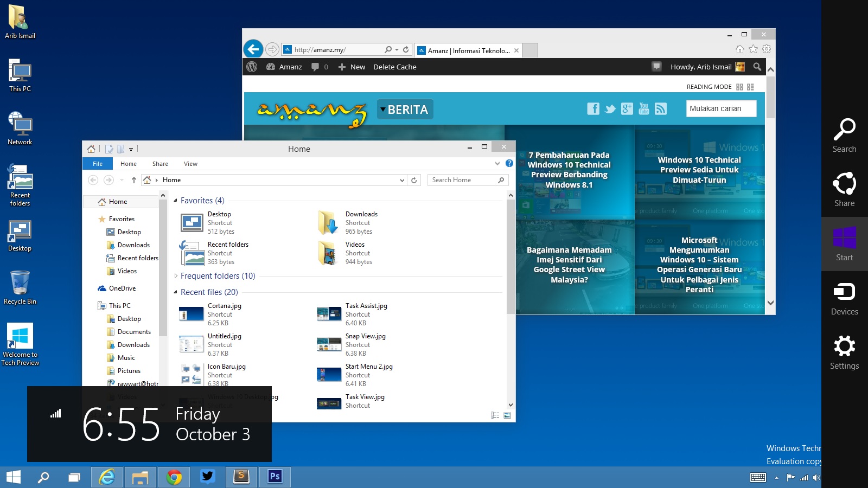This screenshot has width=868, height=488.
Task: Switch to Explorer Home ribbon tab
Action: [129, 164]
